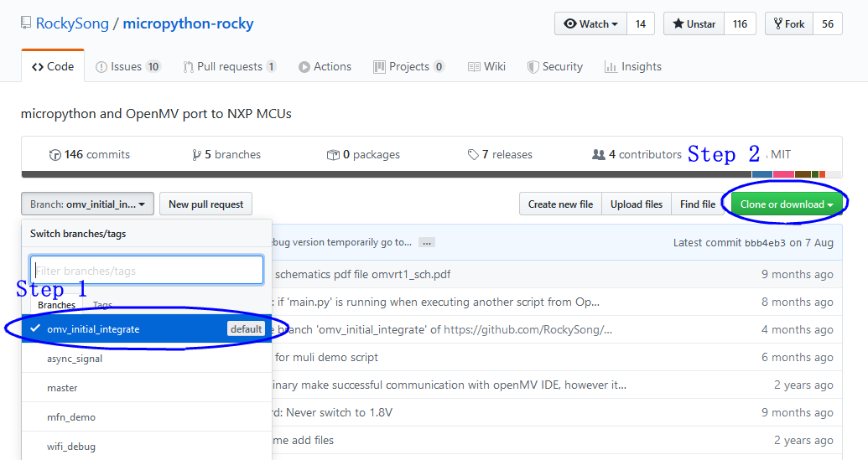Click the '2 years ago' timestamp for openMV IDE commit
The image size is (868, 460).
pos(803,385)
